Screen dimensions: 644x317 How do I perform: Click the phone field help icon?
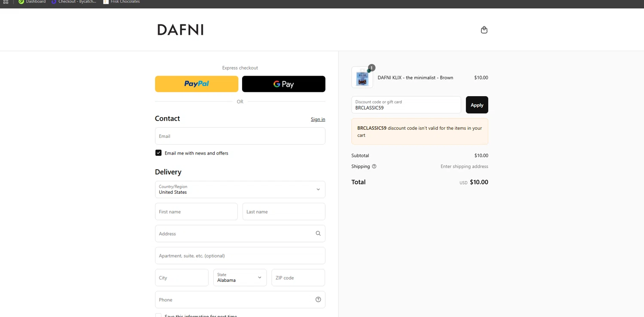coord(318,300)
